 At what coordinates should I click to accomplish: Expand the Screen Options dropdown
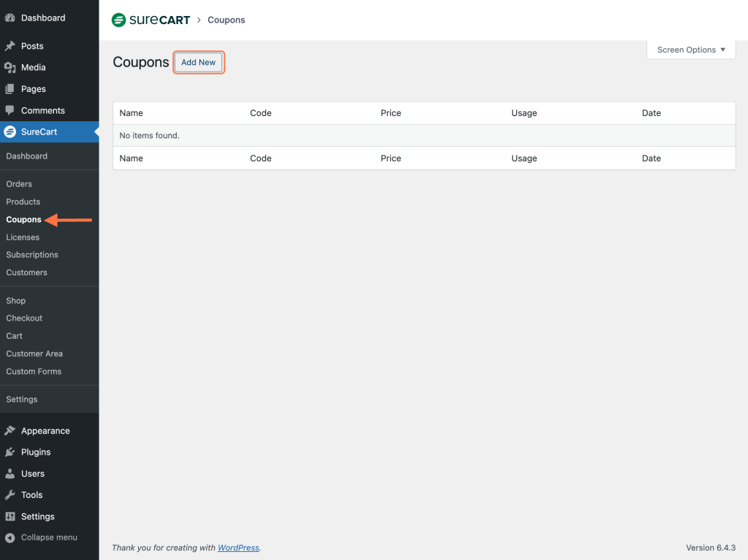coord(691,50)
